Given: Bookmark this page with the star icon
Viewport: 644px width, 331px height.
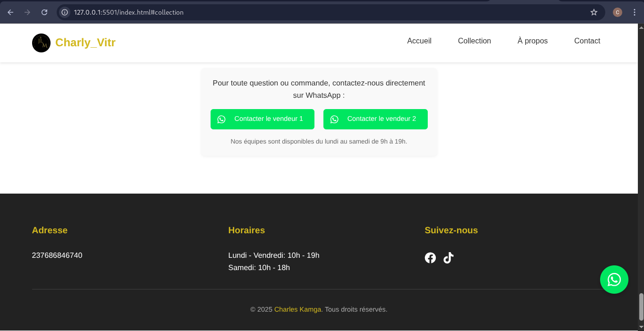Looking at the screenshot, I should [x=594, y=12].
